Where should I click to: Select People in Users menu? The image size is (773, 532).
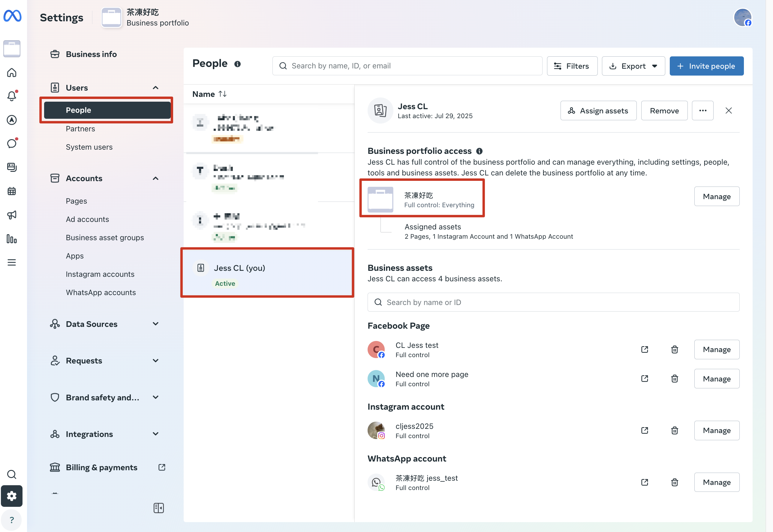click(x=107, y=110)
